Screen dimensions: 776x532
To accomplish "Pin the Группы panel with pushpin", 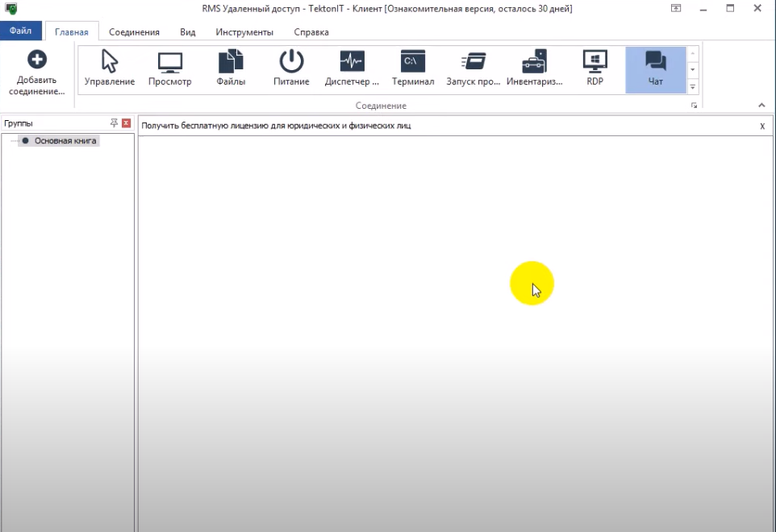I will pyautogui.click(x=114, y=123).
